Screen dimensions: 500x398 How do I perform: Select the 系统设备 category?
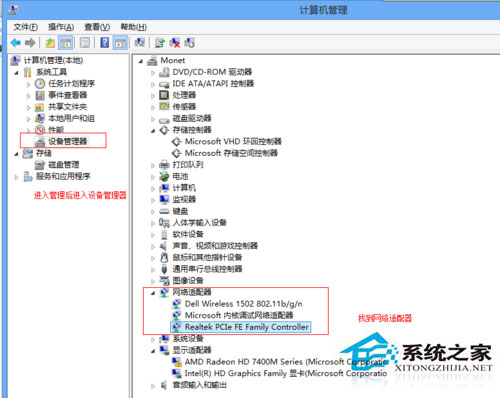pos(188,338)
